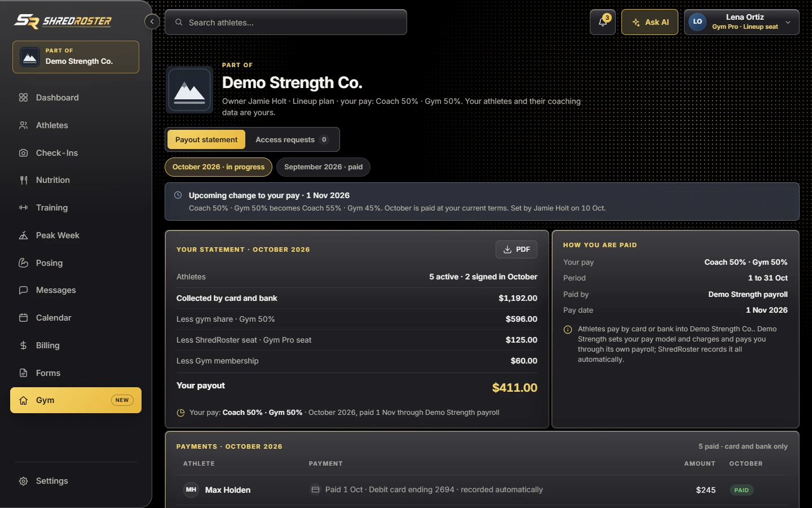Viewport: 812px width, 508px height.
Task: Open the Posing flex icon item
Action: click(23, 263)
